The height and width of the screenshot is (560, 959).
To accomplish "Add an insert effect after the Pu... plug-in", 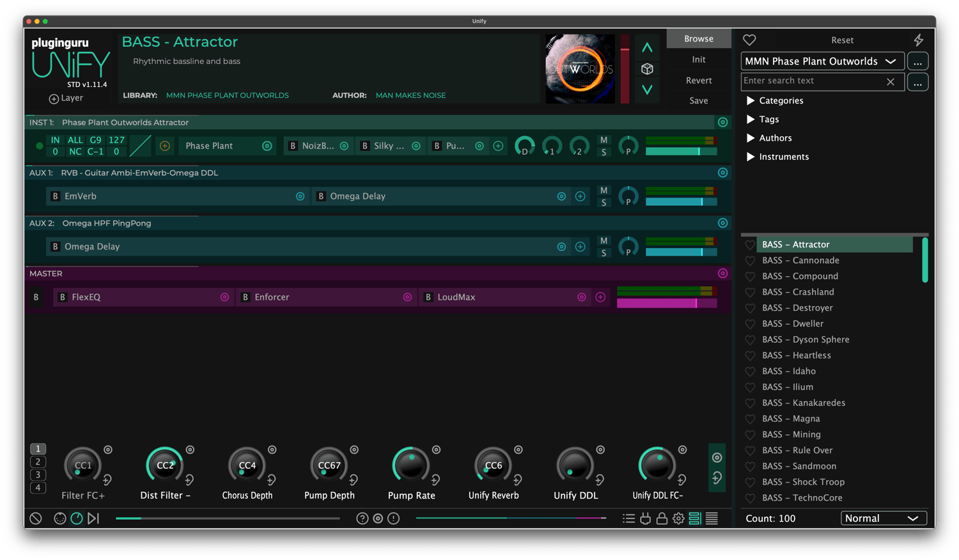I will (x=498, y=146).
